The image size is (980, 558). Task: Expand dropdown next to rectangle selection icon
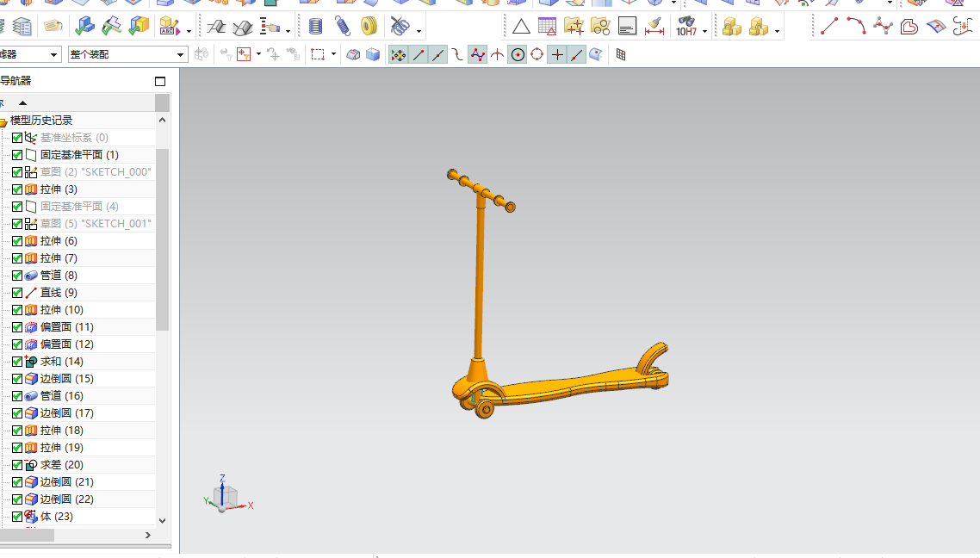tap(333, 54)
